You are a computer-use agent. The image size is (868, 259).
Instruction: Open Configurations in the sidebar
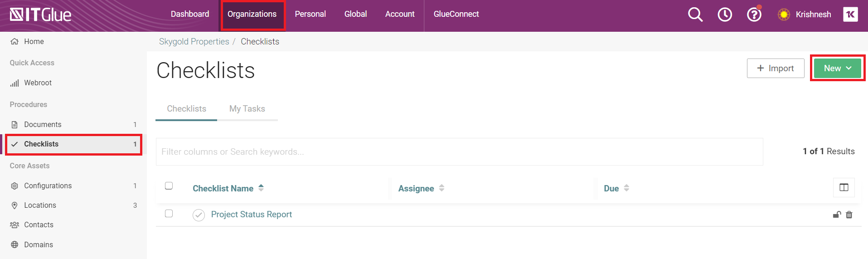[x=48, y=186]
